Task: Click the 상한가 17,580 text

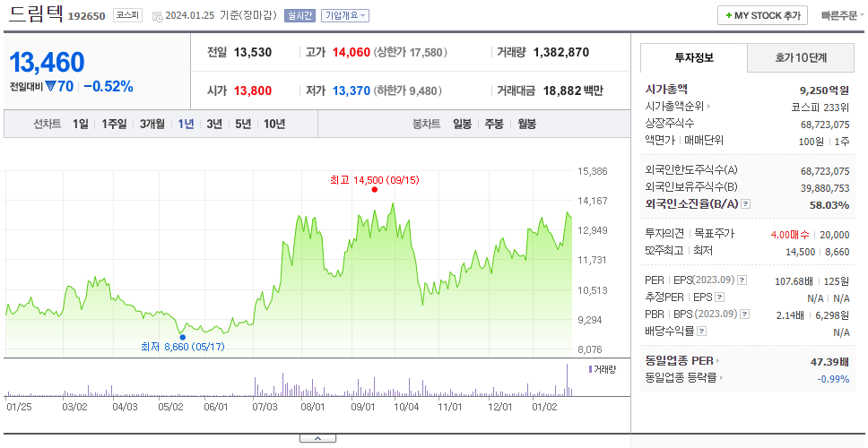Action: [410, 53]
